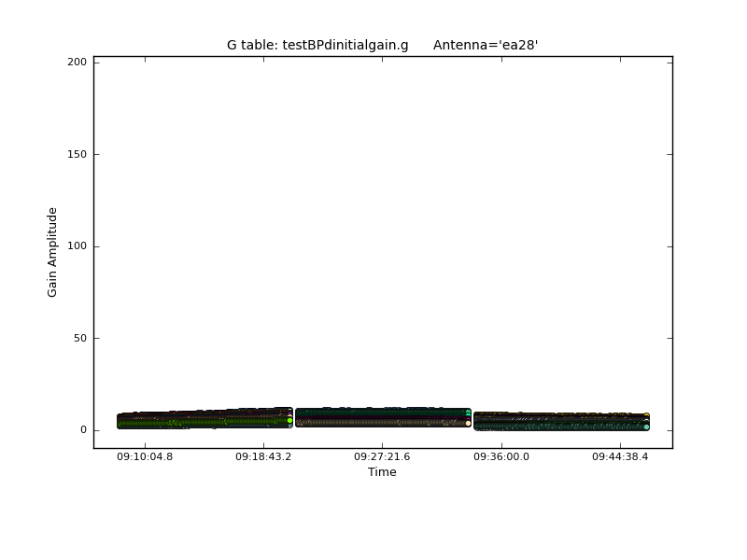Click the 09:18:43.2 time tick label
The image size is (747, 560).
point(263,456)
